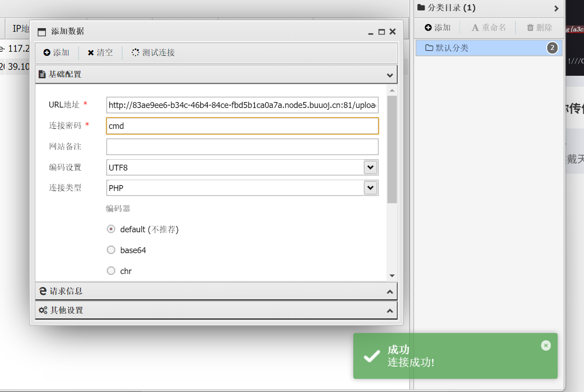
Task: Click the 重命名 rename icon
Action: (x=475, y=28)
